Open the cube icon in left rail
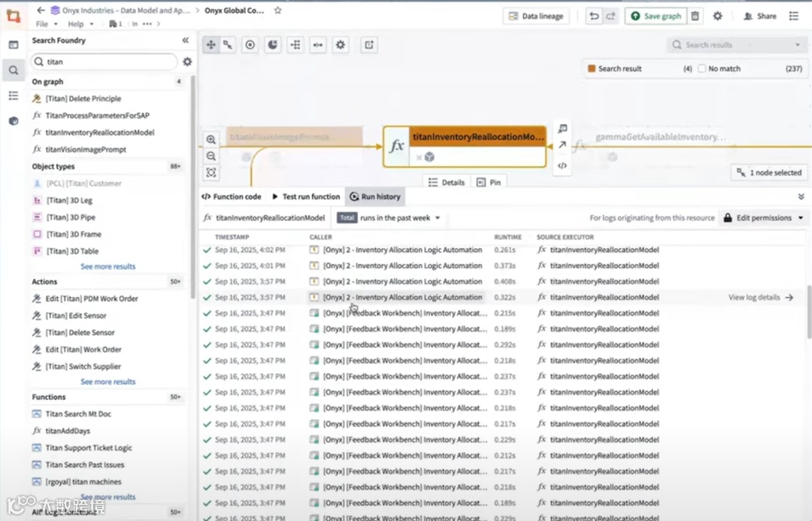Screen dimensions: 812x521 click(14, 121)
